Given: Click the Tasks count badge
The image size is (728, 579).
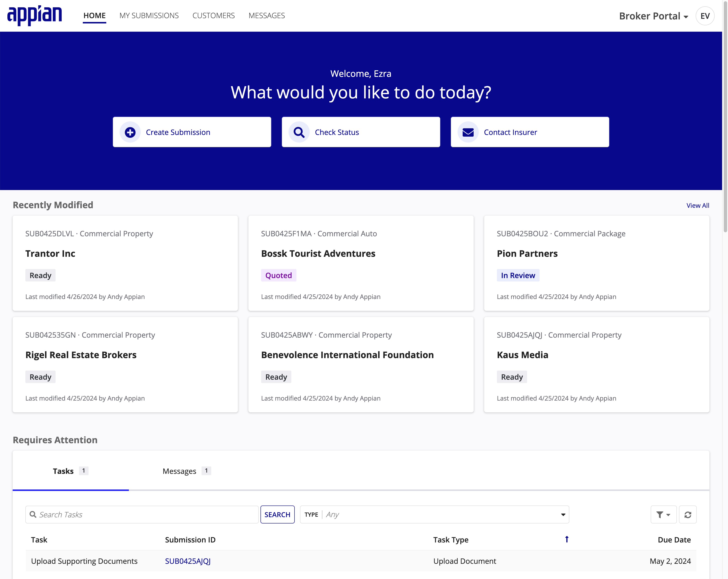Looking at the screenshot, I should (x=84, y=471).
